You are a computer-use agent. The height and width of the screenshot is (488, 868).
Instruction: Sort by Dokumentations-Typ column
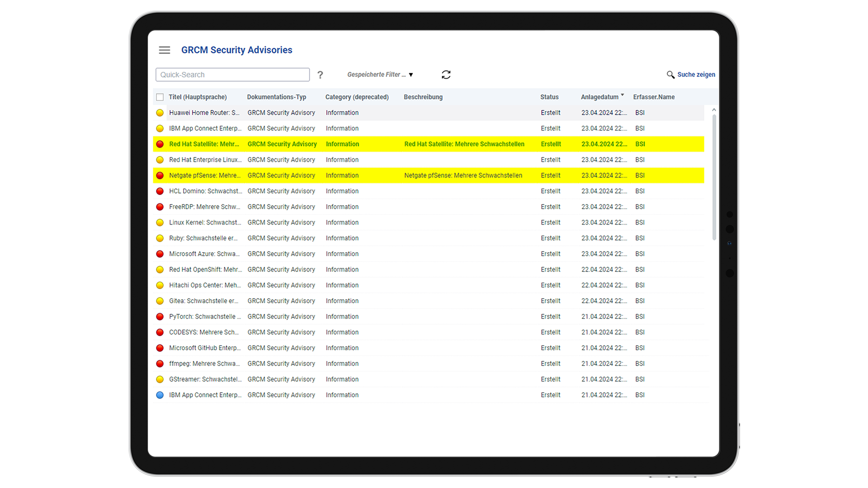coord(277,97)
